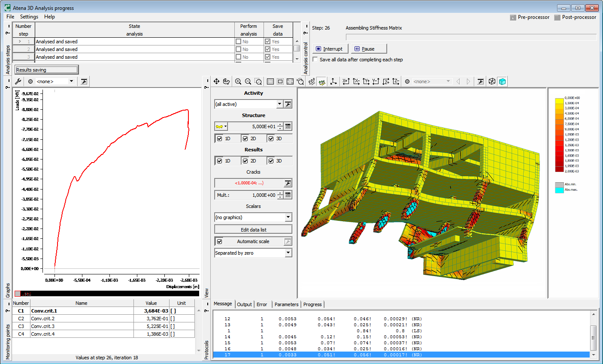Click the 3D axes orientation icon
The height and width of the screenshot is (364, 603).
pos(333,81)
